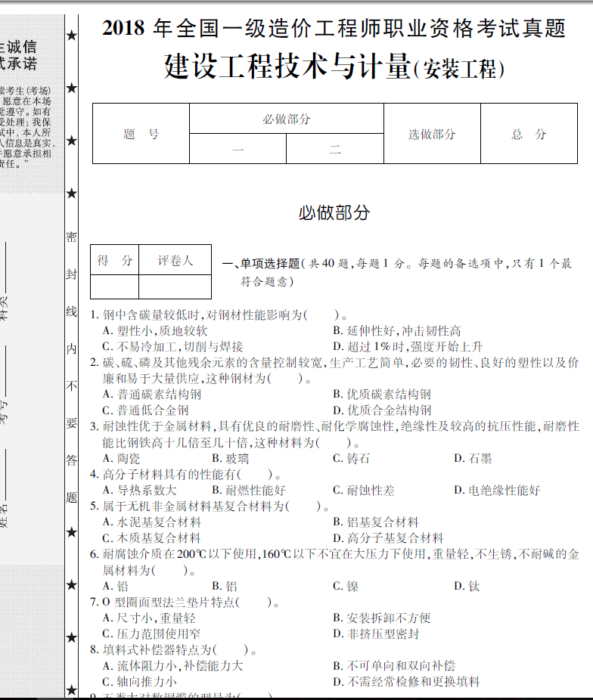The image size is (593, 700).
Task: Click the "得分" score box label
Action: click(114, 261)
